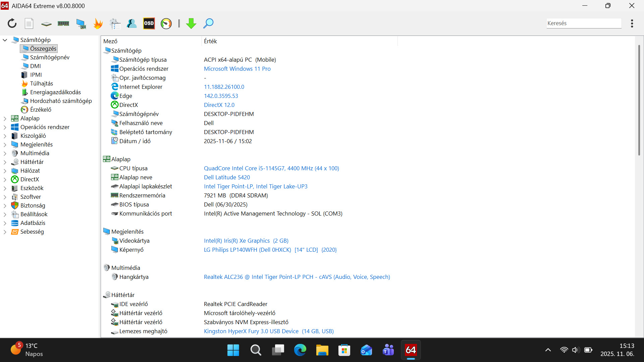
Task: Open the Microsoft Windows 11 Pro link
Action: click(x=237, y=69)
